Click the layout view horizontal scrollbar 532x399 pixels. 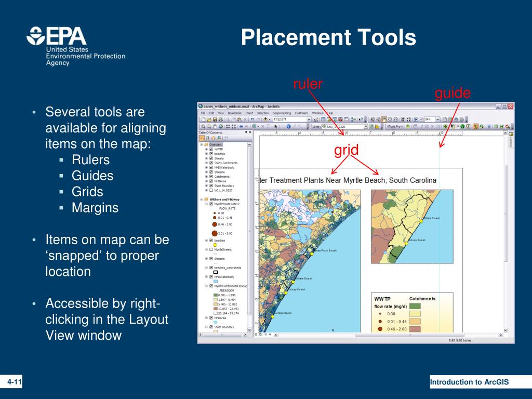coord(409,335)
